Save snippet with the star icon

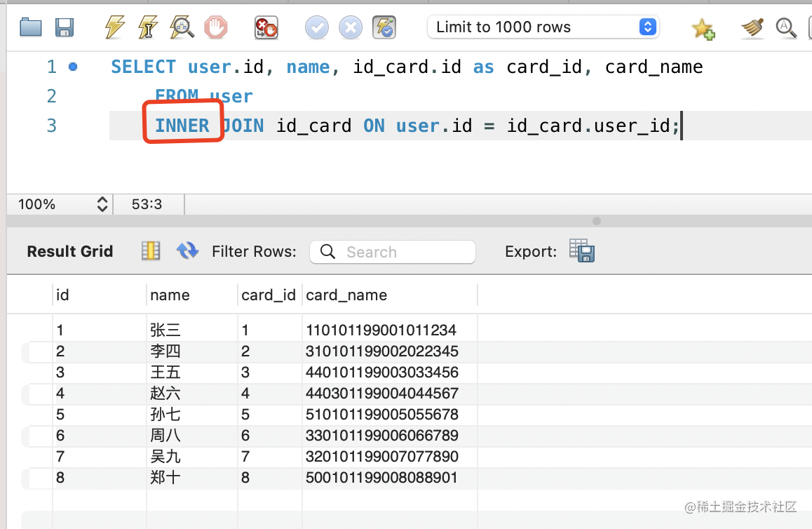coord(703,28)
